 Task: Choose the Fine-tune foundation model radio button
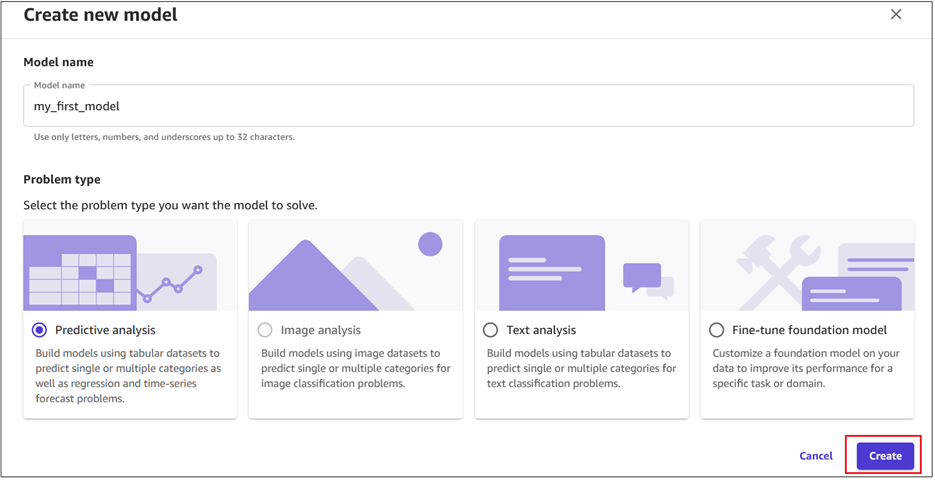coord(716,330)
